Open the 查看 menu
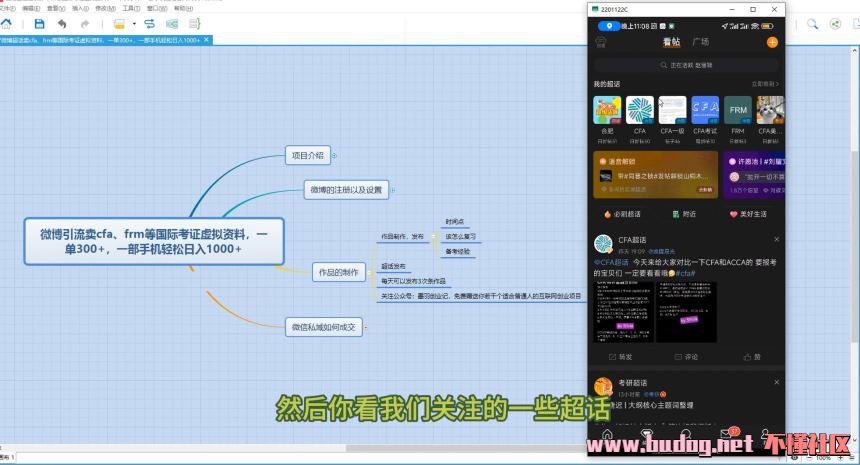This screenshot has height=465, width=860. (x=55, y=8)
